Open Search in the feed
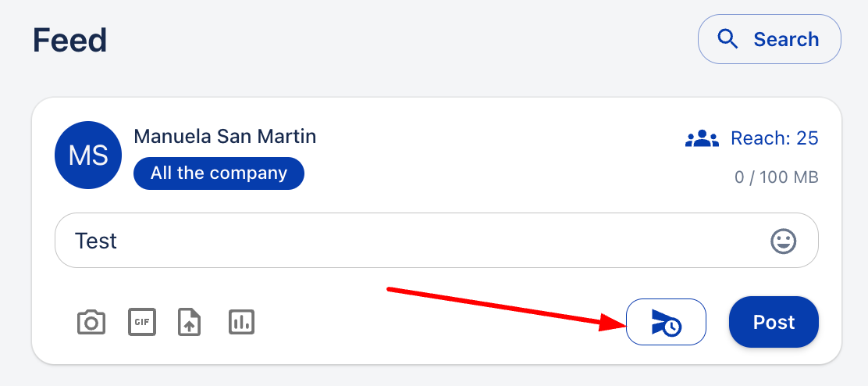Viewport: 868px width, 386px height. coord(769,39)
